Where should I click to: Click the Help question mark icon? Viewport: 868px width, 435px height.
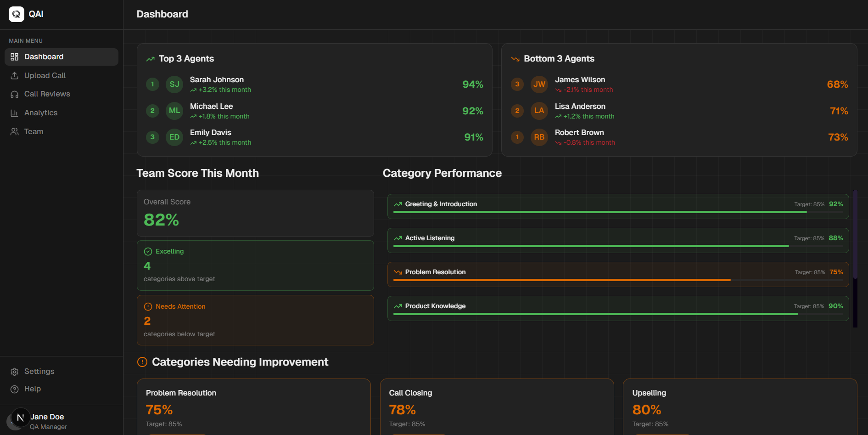tap(15, 389)
